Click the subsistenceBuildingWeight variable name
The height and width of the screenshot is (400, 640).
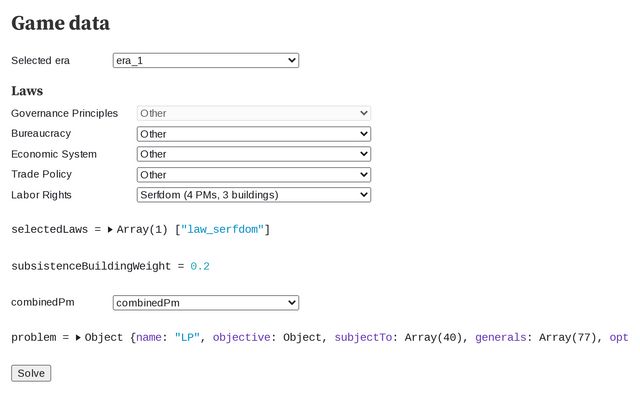click(90, 266)
